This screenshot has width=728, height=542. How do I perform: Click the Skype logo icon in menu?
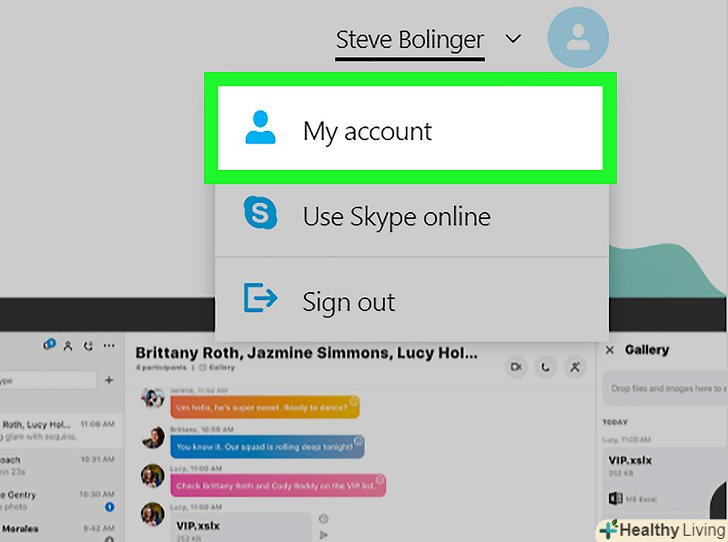(260, 213)
